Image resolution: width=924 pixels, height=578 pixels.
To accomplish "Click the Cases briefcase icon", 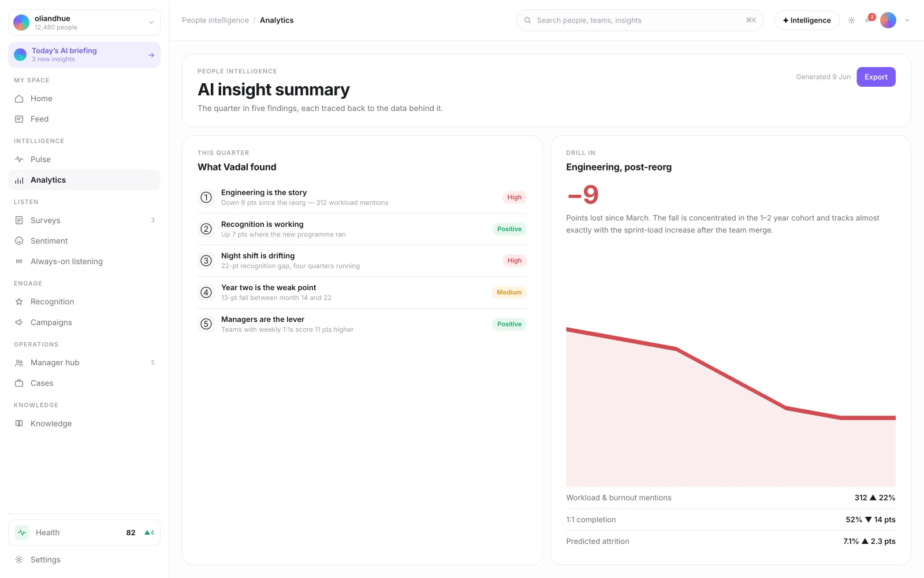I will [x=19, y=383].
